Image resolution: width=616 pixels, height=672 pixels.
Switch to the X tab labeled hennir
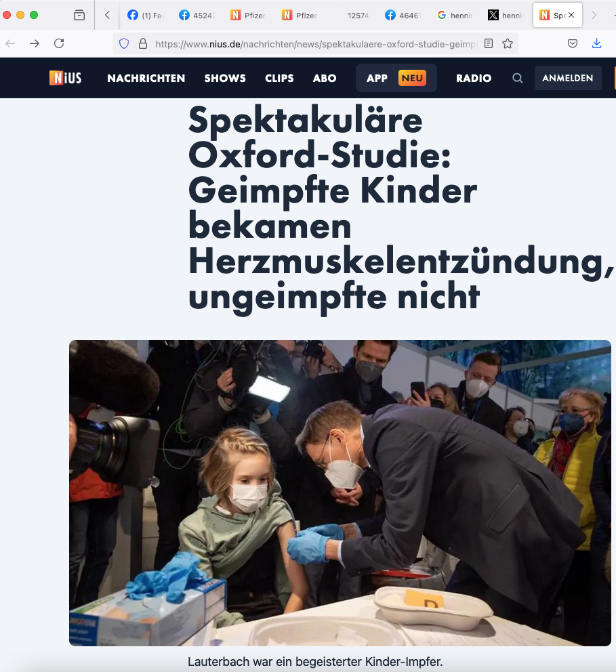click(506, 16)
